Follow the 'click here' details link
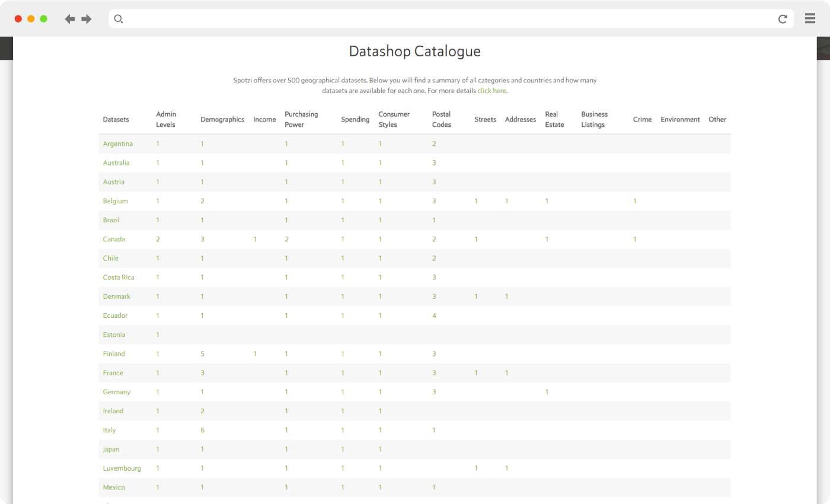830x504 pixels. coord(492,91)
